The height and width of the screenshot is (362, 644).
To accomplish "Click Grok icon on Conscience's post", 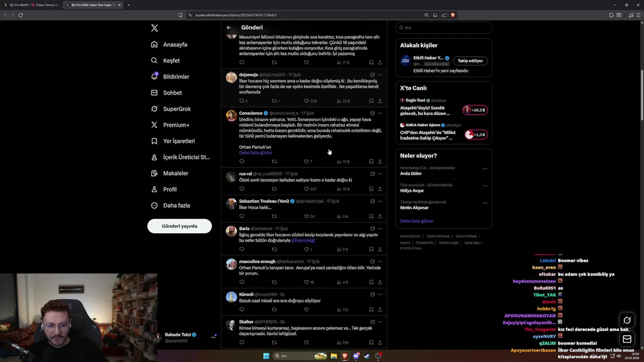I will [372, 113].
